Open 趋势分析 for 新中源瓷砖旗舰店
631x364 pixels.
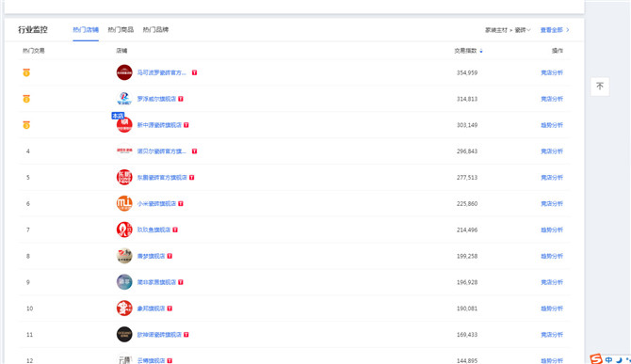552,125
